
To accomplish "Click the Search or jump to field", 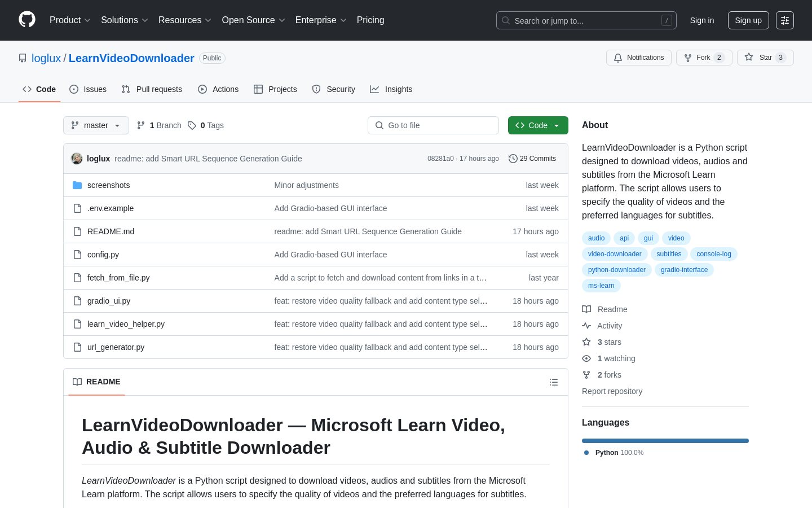I will (586, 20).
